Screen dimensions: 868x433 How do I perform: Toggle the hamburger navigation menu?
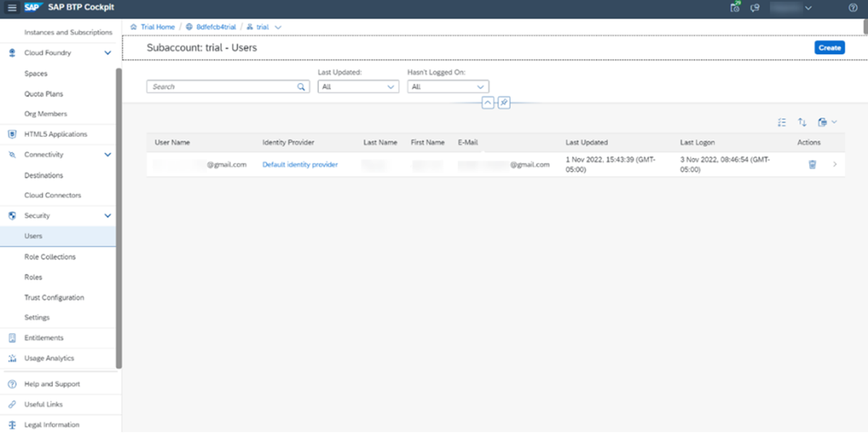point(12,8)
